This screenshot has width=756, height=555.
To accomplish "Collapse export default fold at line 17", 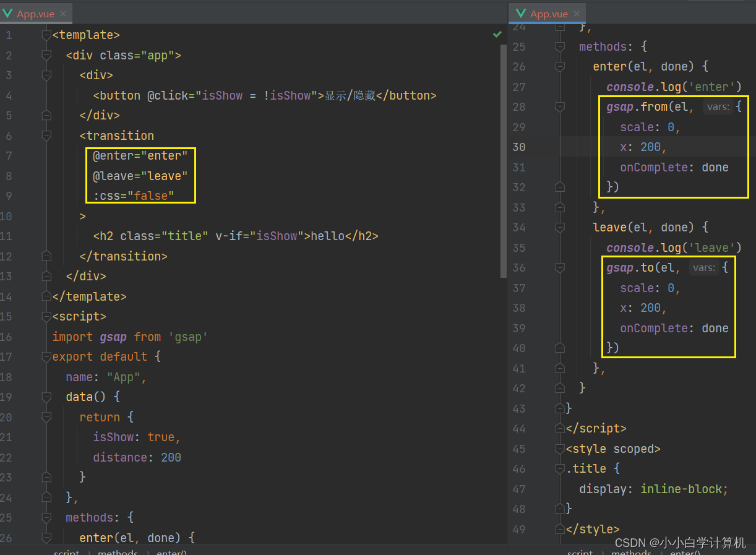I will 46,357.
